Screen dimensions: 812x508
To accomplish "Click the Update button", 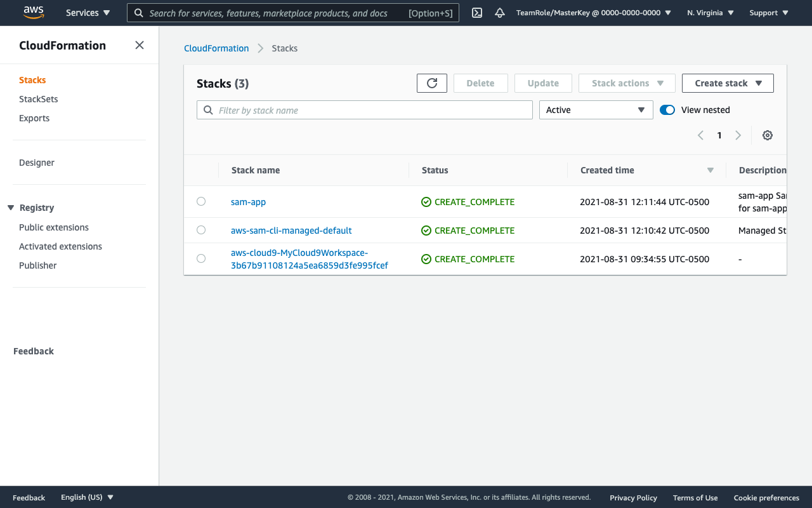I will pos(543,83).
